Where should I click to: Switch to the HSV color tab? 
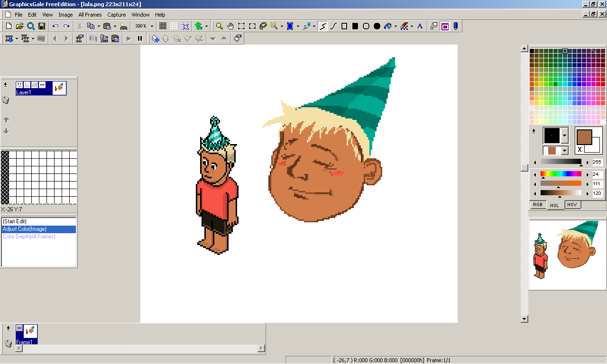coord(572,205)
